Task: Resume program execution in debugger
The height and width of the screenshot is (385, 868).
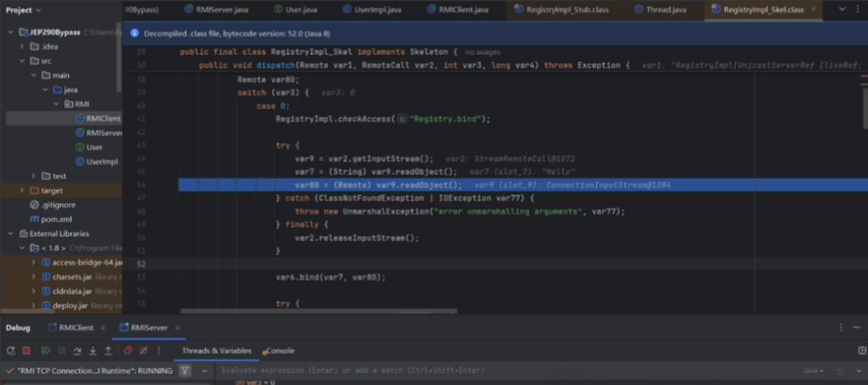Action: tap(46, 351)
